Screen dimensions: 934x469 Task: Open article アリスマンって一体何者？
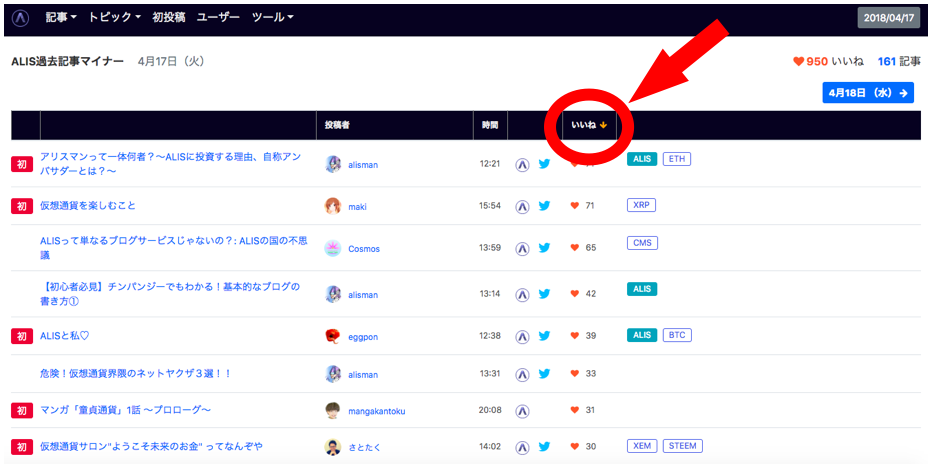pyautogui.click(x=170, y=163)
